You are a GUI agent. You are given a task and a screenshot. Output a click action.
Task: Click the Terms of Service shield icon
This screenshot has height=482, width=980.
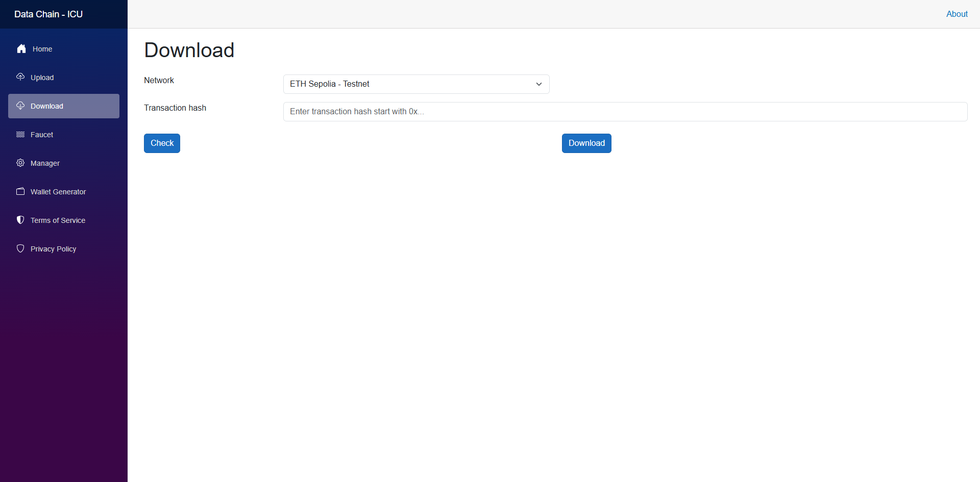pyautogui.click(x=20, y=220)
